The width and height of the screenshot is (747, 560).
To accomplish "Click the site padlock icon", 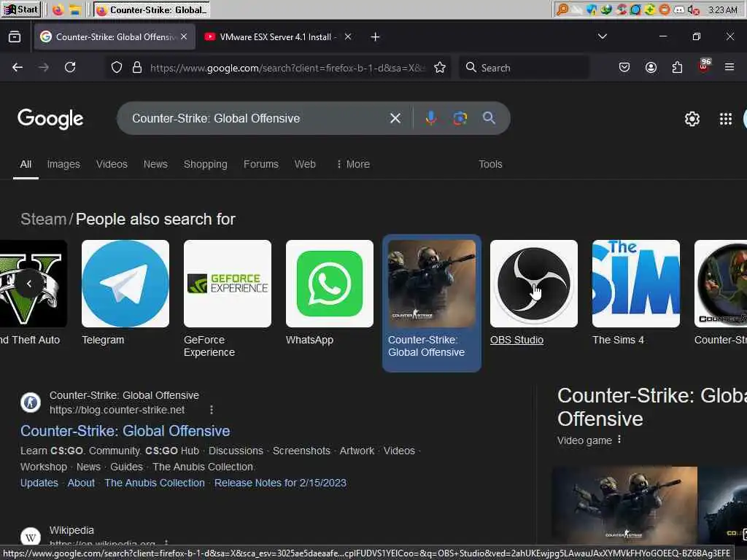I will [137, 68].
